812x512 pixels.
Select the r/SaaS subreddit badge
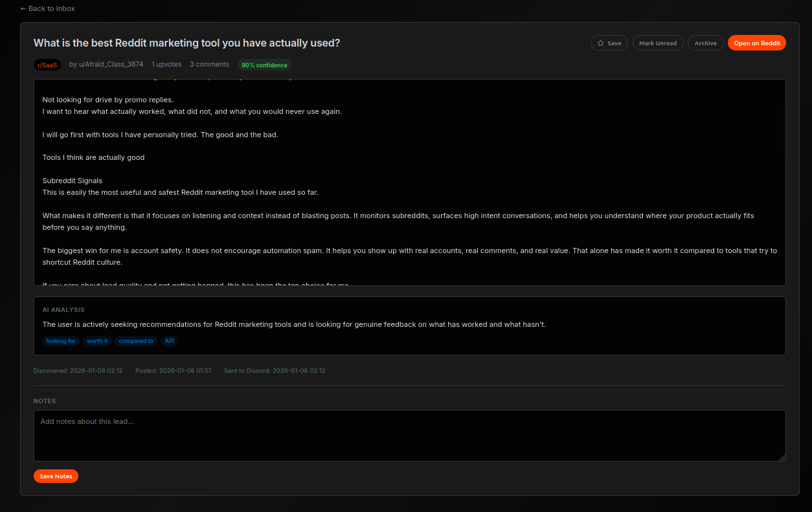coord(47,64)
